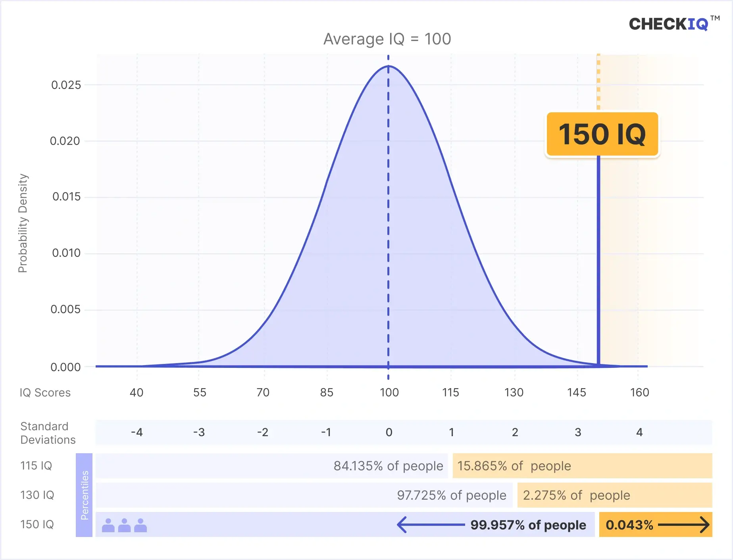The height and width of the screenshot is (560, 733).
Task: Click the 0.010 y-axis value
Action: 66,253
